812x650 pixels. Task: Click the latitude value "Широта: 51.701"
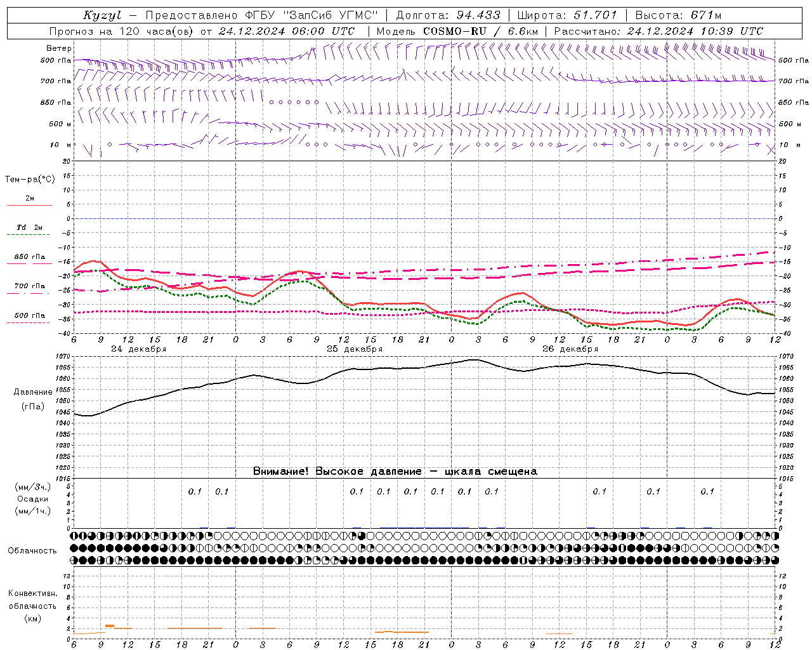[567, 15]
